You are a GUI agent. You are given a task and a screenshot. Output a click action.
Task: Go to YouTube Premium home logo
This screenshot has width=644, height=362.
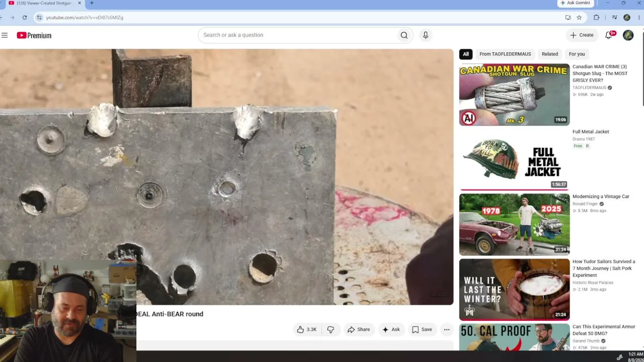[34, 35]
